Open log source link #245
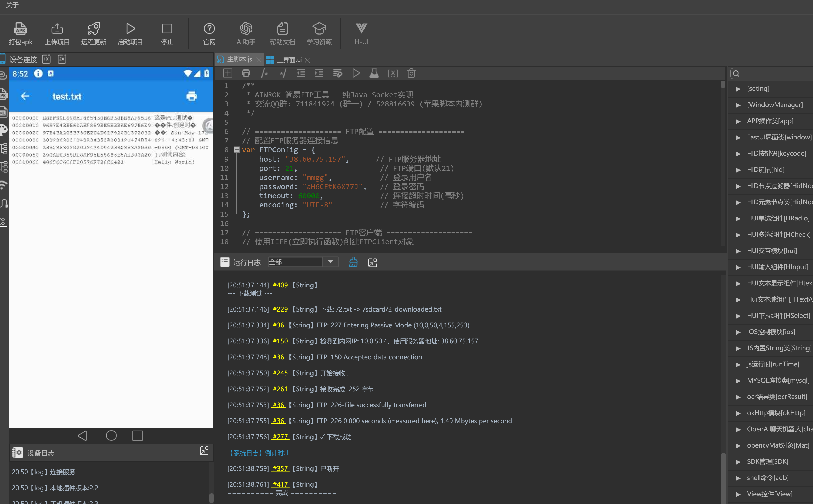 coord(280,373)
